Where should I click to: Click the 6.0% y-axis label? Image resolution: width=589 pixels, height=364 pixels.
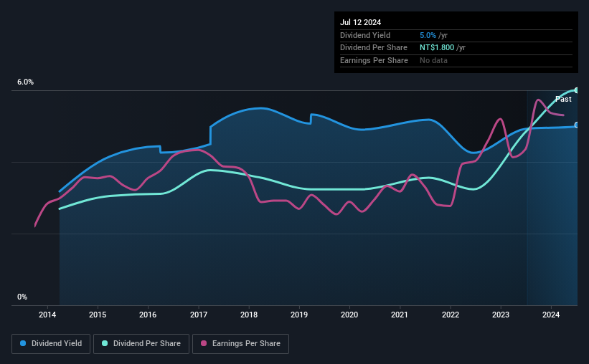coord(26,82)
